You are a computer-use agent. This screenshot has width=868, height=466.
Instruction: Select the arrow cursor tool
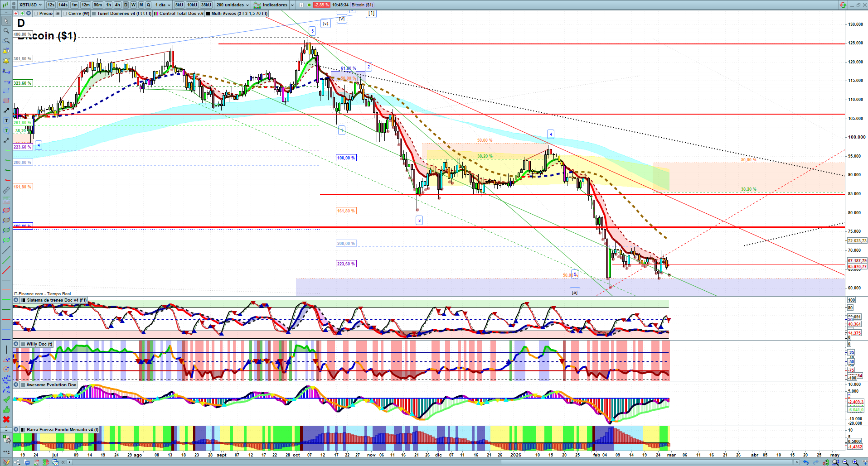(x=6, y=21)
